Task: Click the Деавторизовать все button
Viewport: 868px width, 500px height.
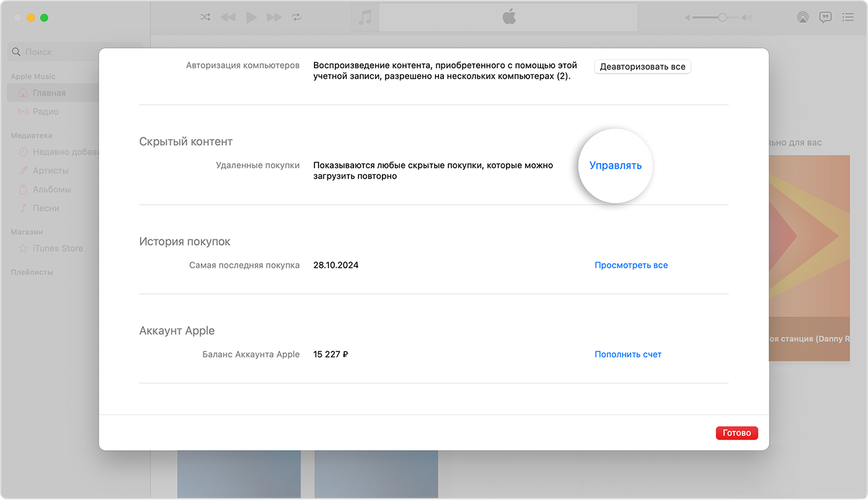Action: (x=642, y=66)
